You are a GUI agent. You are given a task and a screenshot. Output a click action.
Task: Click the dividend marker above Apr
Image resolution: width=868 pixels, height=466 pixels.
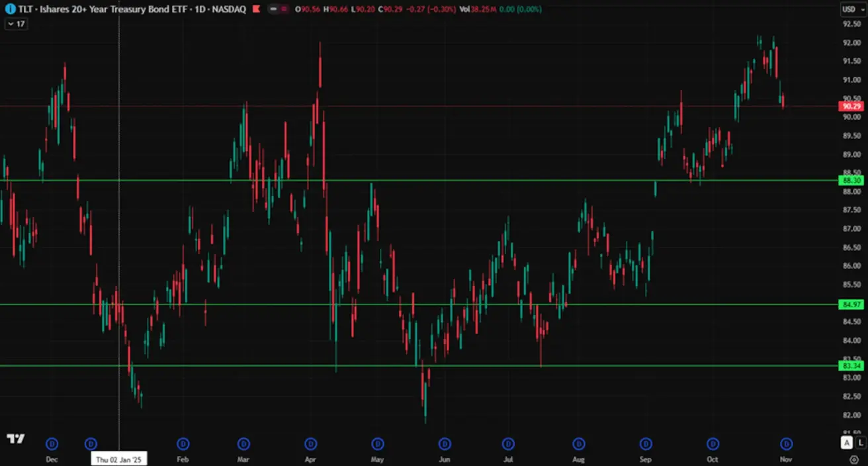tap(310, 443)
